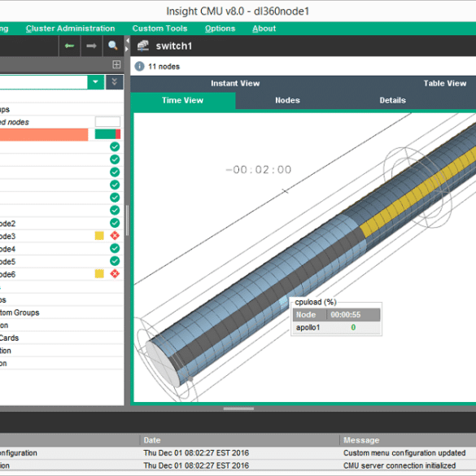Open the About menu
The height and width of the screenshot is (476, 476).
click(x=264, y=28)
